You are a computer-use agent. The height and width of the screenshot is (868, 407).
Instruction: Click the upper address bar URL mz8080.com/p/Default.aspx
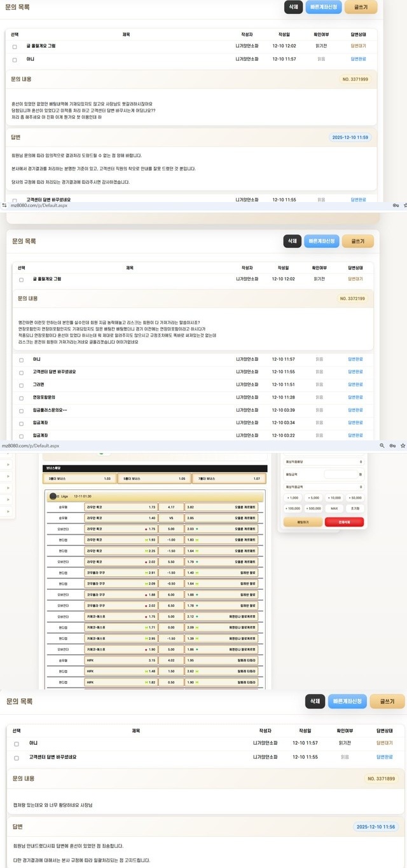click(38, 205)
